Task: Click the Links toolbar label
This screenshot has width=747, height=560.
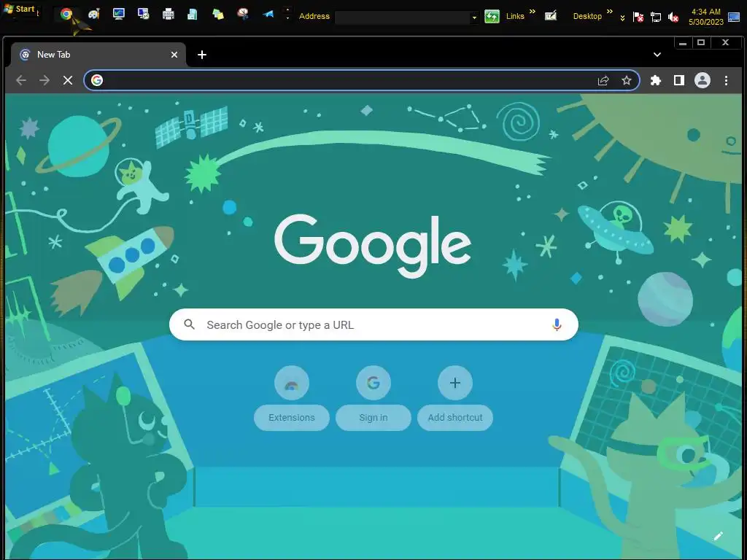Action: pos(515,16)
